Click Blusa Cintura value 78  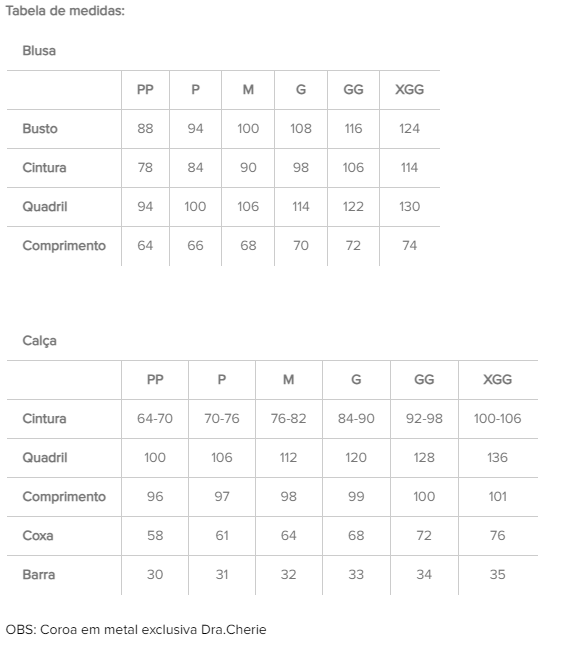click(145, 168)
